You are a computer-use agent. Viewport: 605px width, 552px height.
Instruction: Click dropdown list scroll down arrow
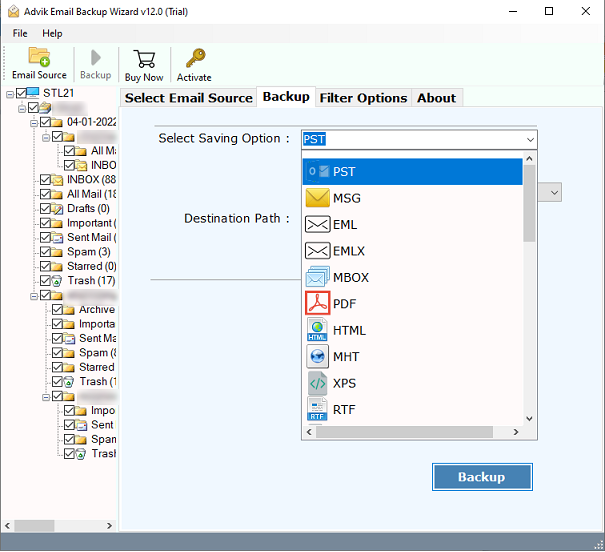click(529, 419)
